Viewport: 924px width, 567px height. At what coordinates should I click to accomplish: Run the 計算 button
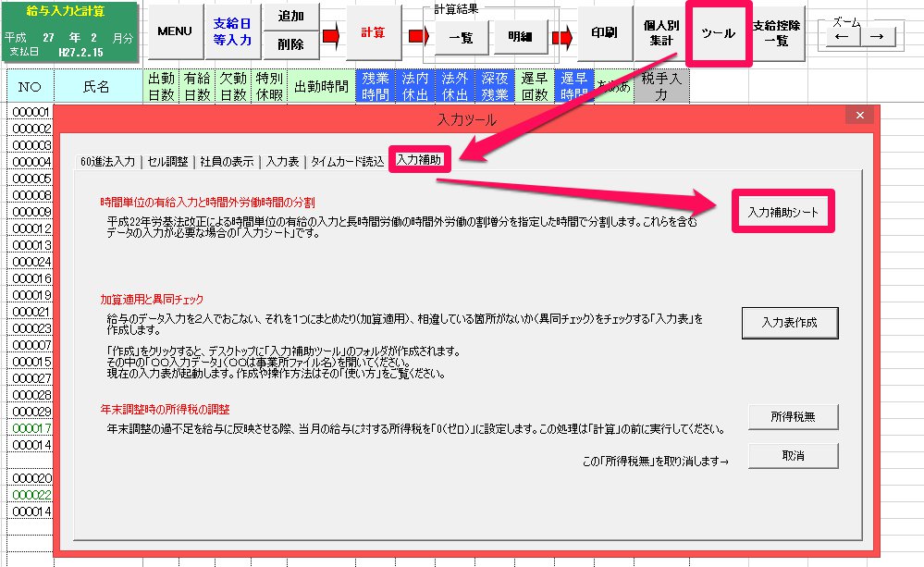tap(374, 32)
